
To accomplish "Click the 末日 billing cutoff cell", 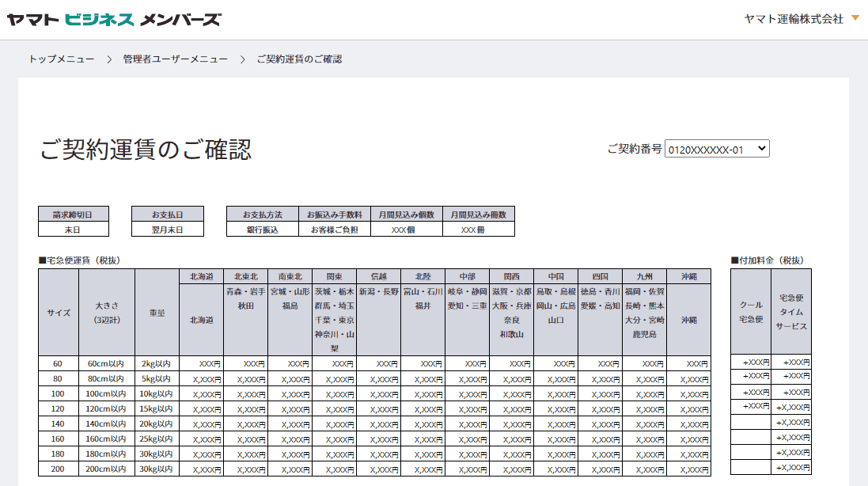I will tap(73, 229).
